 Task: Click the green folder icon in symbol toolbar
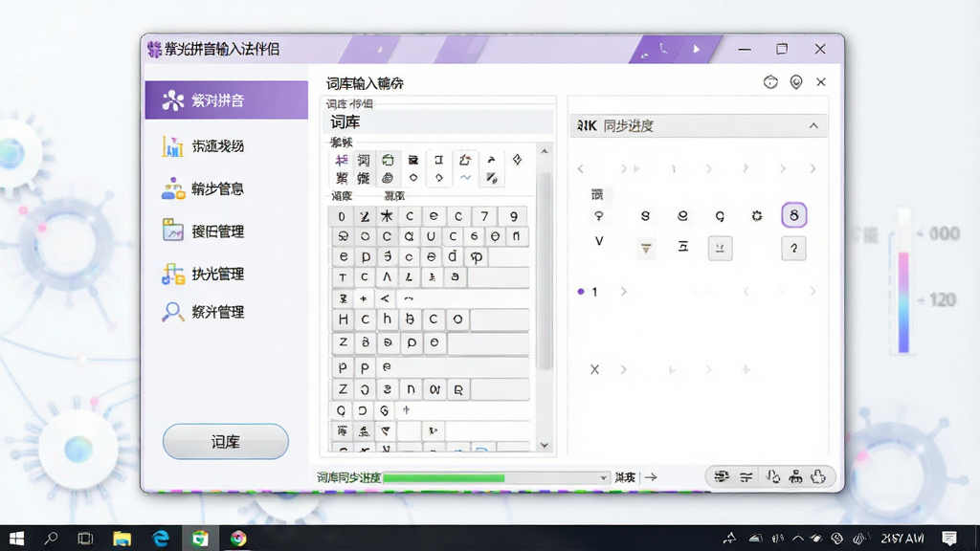pyautogui.click(x=388, y=160)
